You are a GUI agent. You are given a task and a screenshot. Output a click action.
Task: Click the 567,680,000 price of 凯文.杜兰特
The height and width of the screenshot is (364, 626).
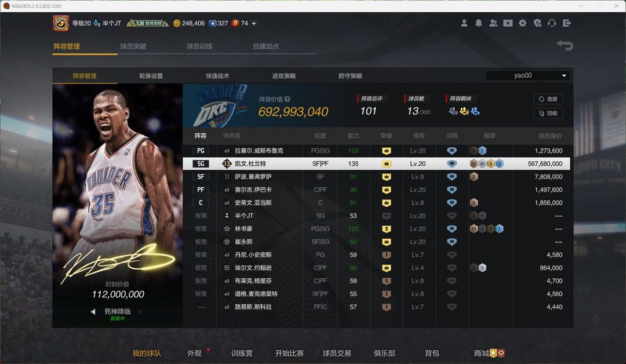[545, 163]
